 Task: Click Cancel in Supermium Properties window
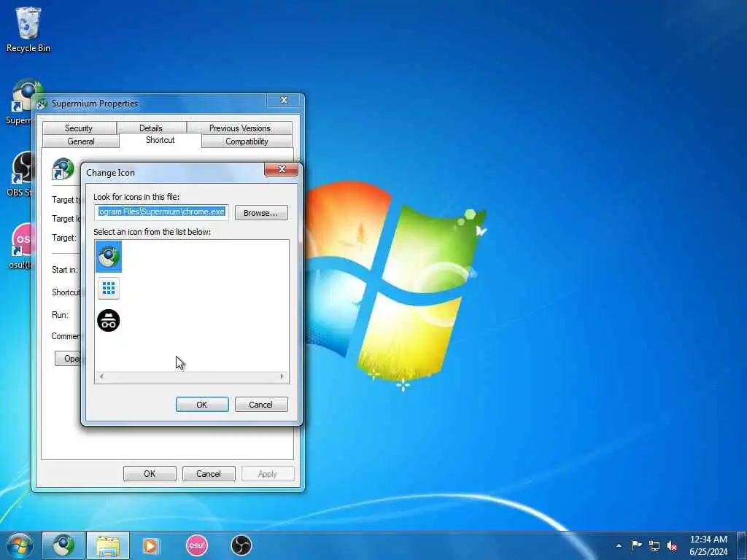tap(209, 474)
